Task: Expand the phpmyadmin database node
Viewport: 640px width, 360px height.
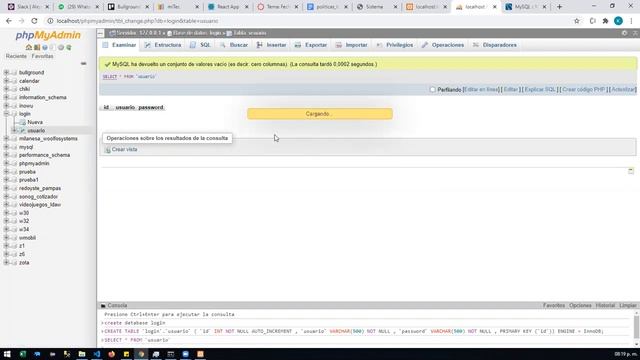Action: click(6, 163)
